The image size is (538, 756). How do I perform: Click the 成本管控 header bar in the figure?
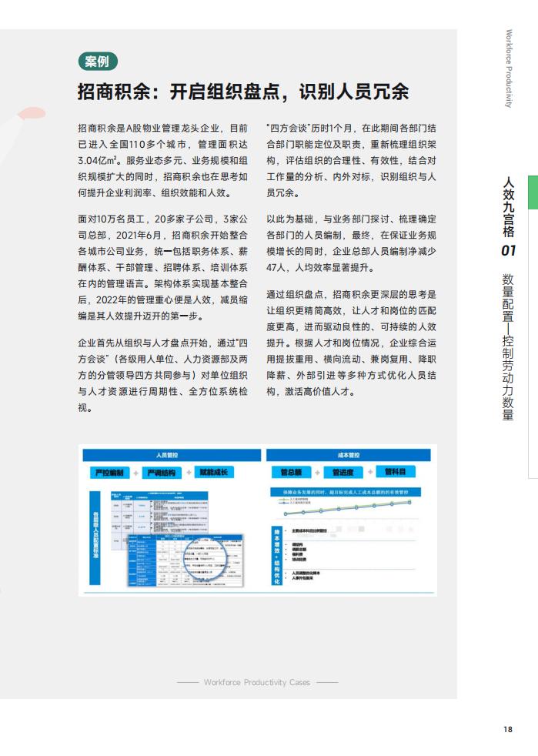click(x=349, y=455)
